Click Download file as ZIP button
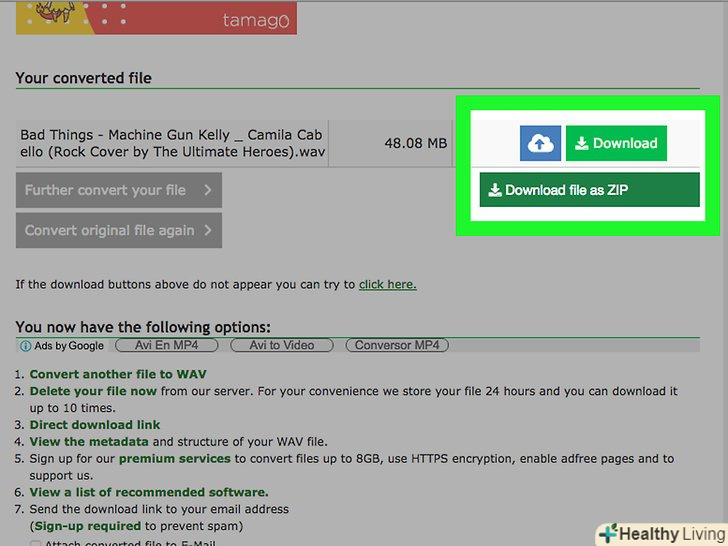The height and width of the screenshot is (546, 728). click(x=589, y=190)
